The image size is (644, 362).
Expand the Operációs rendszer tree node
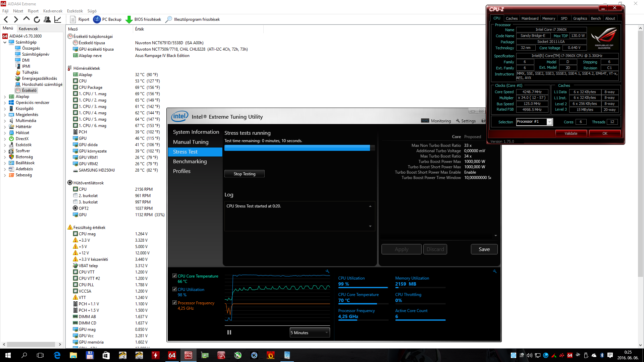[5, 103]
